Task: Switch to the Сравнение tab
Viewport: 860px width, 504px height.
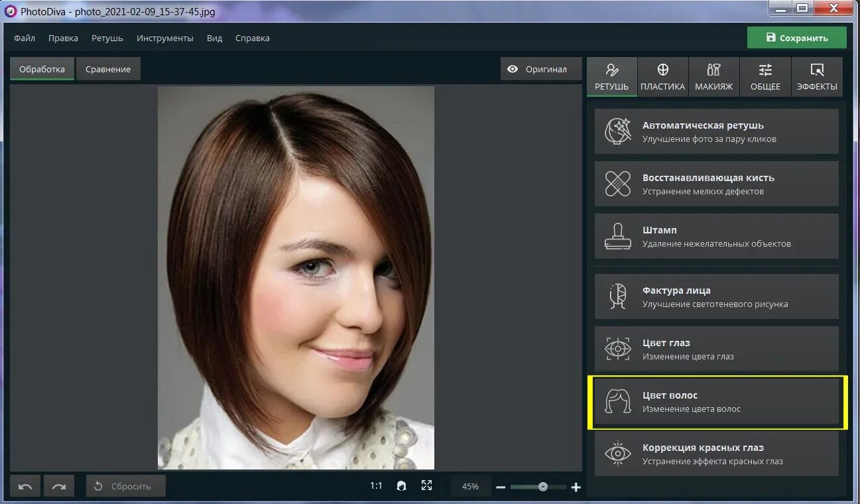Action: [x=108, y=69]
